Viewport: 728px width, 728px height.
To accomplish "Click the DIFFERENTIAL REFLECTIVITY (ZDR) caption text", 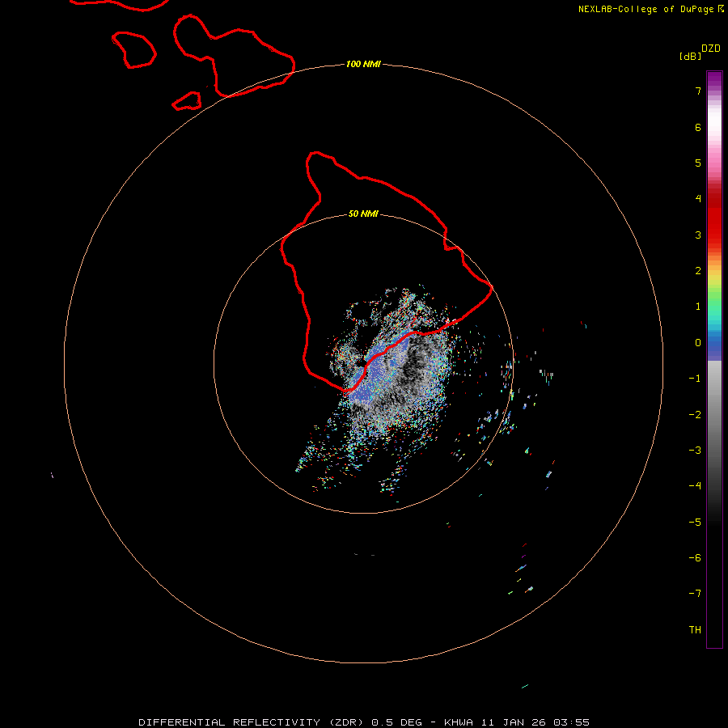I will tap(251, 722).
